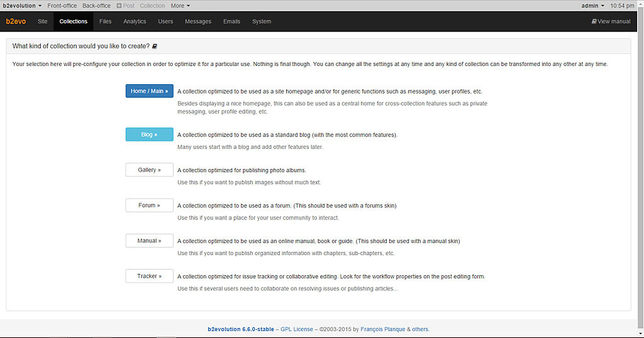Select the Emails tab
Screen dimensions: 644x338
231,21
